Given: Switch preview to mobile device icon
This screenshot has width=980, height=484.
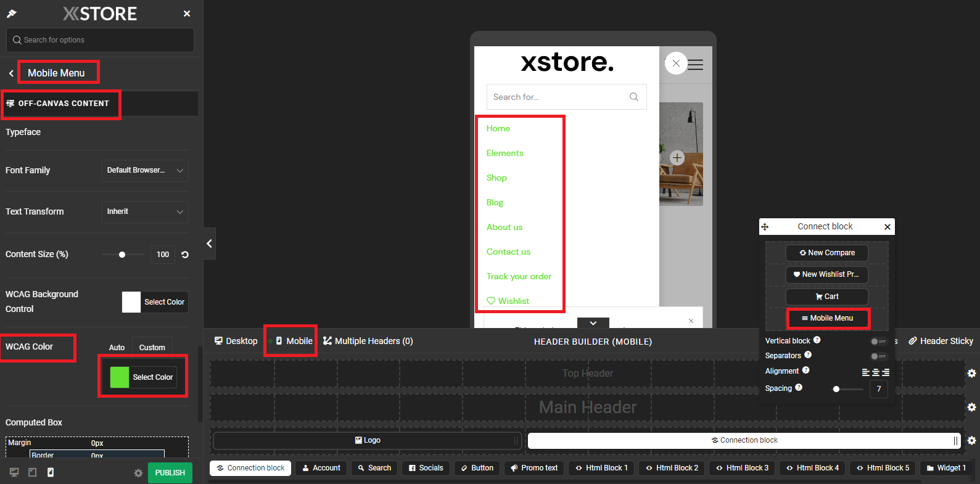Looking at the screenshot, I should pyautogui.click(x=51, y=472).
